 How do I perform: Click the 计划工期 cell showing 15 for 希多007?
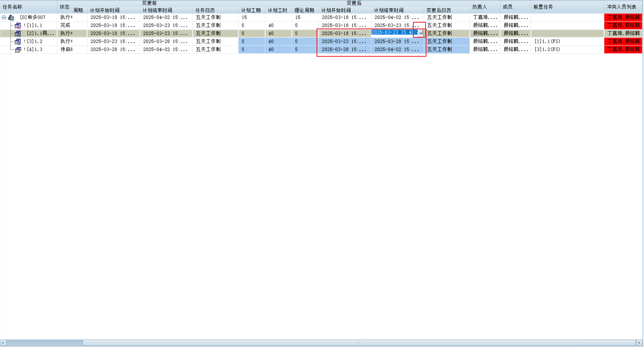[x=252, y=17]
